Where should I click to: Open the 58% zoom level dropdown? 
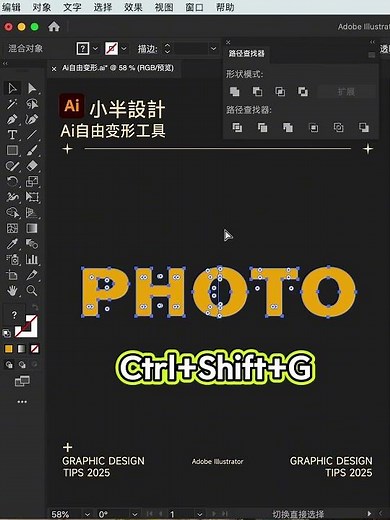87,514
